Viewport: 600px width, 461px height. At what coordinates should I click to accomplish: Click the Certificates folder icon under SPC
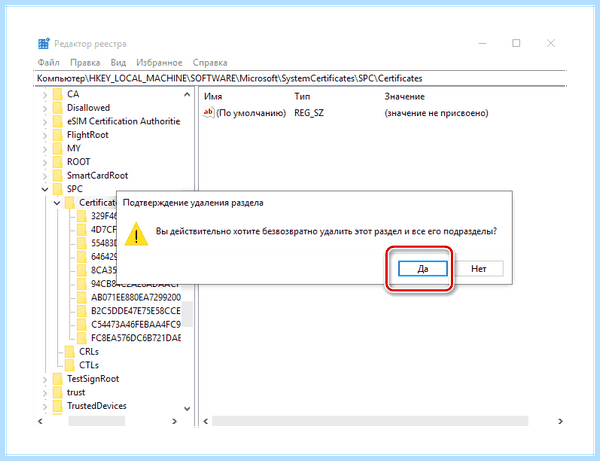tap(70, 203)
